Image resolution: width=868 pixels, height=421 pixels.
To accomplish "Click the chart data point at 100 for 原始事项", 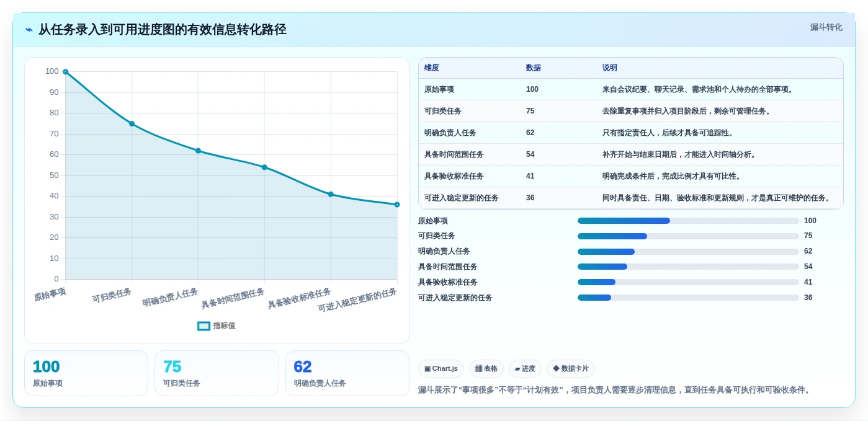I will click(x=65, y=72).
